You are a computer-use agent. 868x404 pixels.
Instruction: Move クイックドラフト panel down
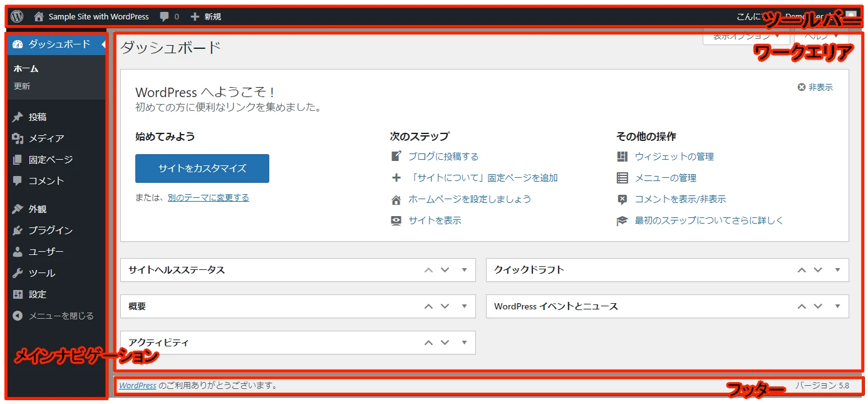(818, 270)
